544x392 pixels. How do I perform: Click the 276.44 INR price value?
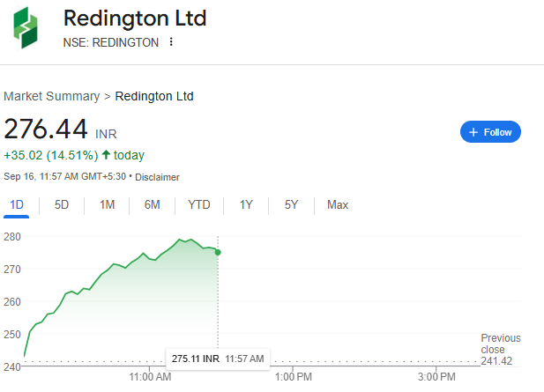[48, 129]
